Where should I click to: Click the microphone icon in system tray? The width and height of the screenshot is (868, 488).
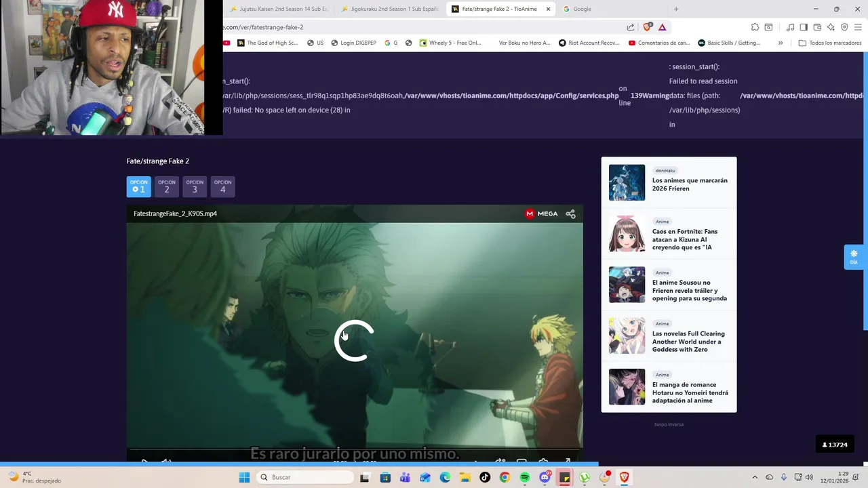click(x=784, y=477)
